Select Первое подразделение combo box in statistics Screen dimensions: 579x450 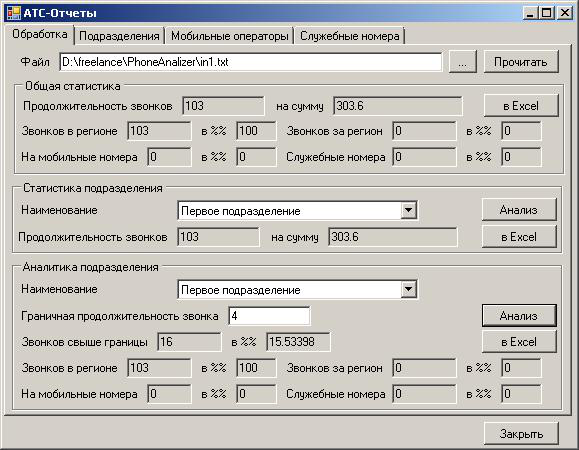pyautogui.click(x=297, y=210)
